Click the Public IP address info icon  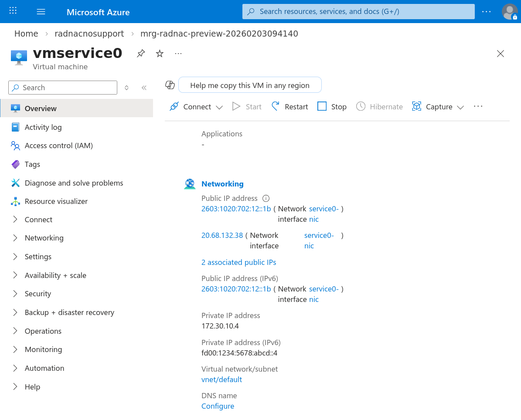tap(266, 198)
